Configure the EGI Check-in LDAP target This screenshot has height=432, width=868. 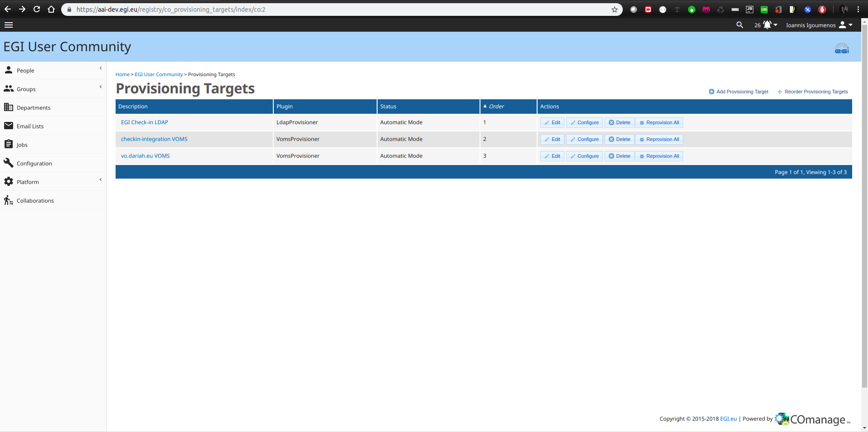point(584,122)
